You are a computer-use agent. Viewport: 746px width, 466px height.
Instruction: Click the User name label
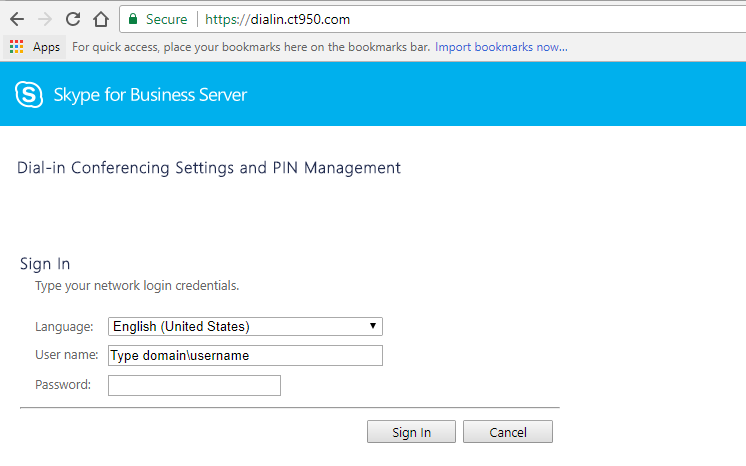coord(67,355)
